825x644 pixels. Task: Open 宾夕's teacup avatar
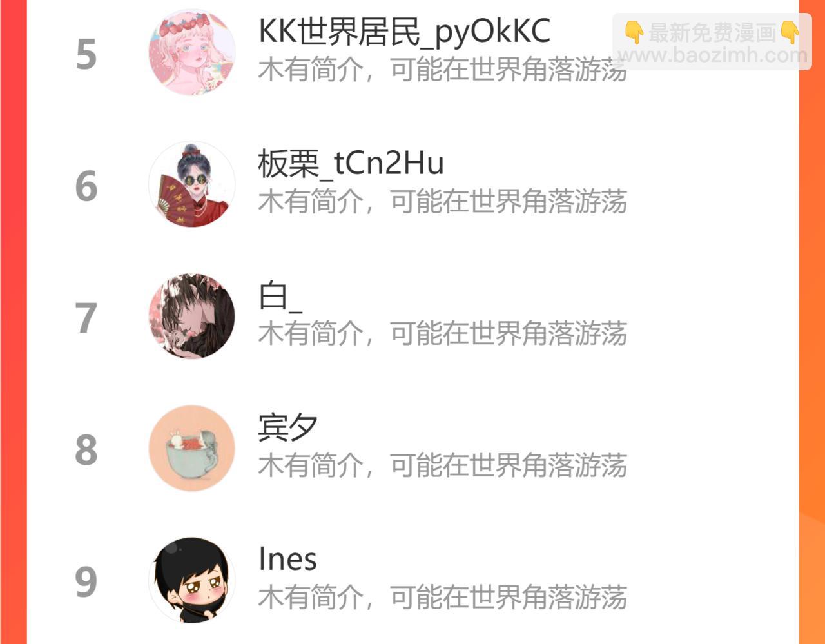click(x=192, y=448)
